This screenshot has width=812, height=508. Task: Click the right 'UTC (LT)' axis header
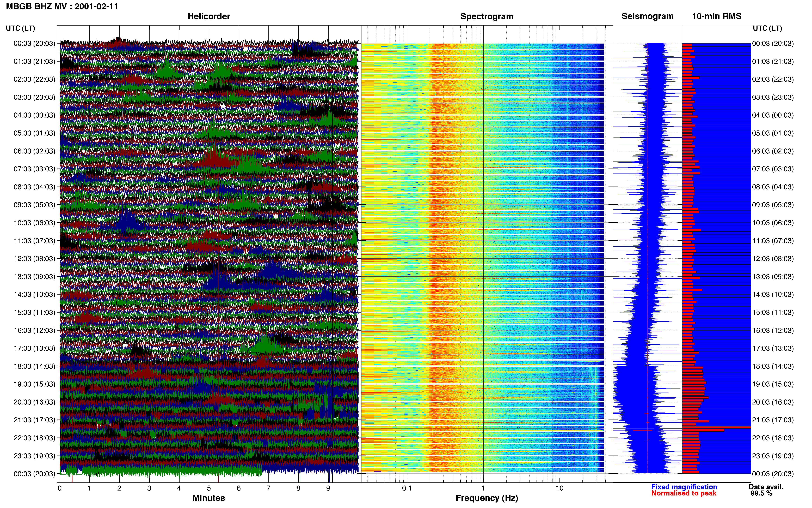[x=767, y=28]
